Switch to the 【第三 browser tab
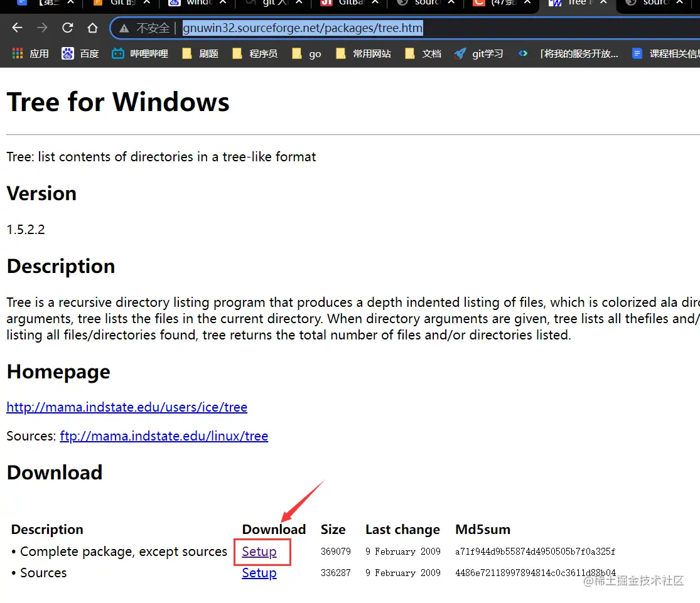700x603 pixels. pyautogui.click(x=44, y=3)
